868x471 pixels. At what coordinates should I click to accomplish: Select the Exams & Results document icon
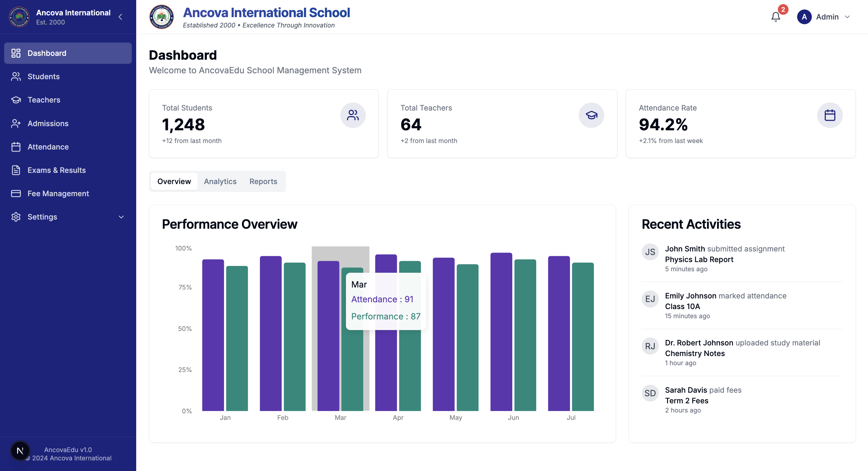pyautogui.click(x=16, y=170)
